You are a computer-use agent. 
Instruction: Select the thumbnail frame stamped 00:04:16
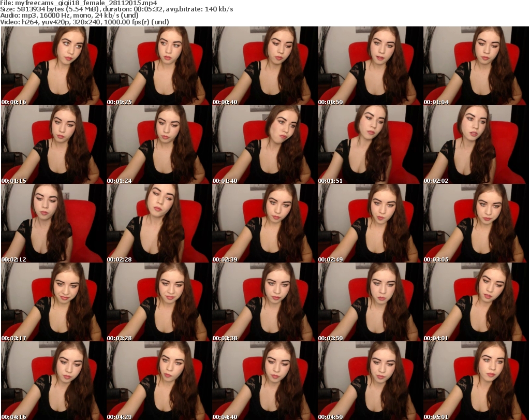point(53,381)
